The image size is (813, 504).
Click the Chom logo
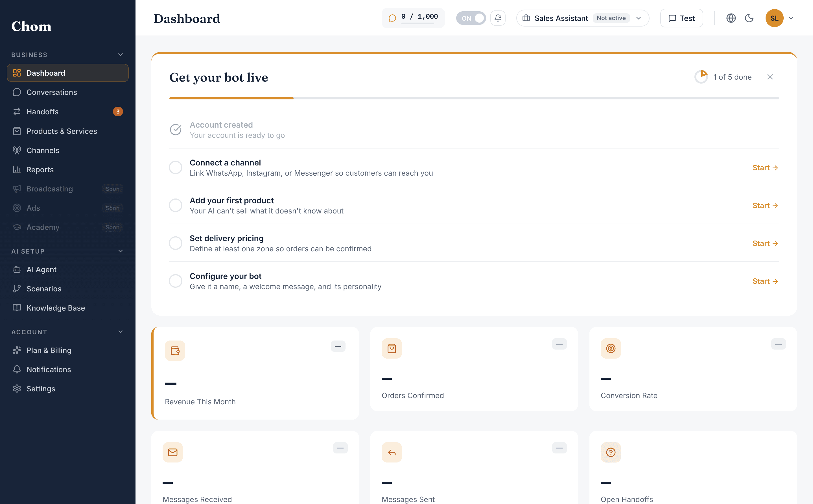[31, 26]
